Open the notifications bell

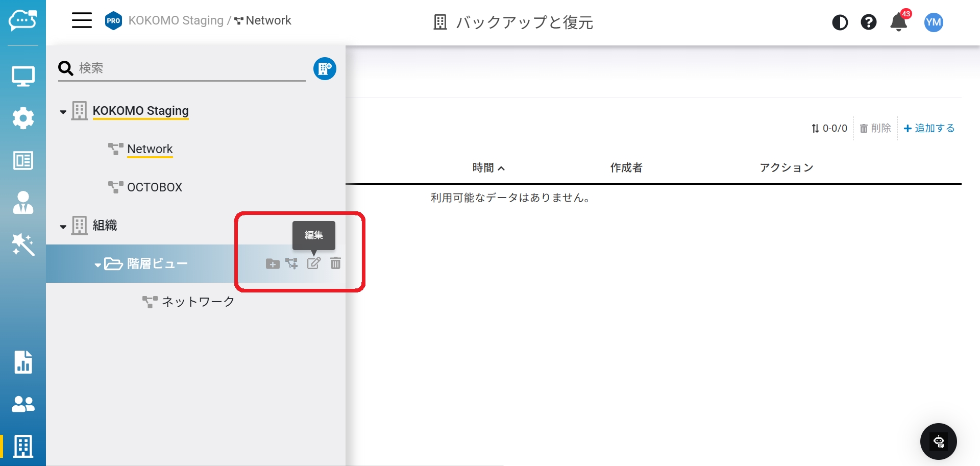(898, 22)
